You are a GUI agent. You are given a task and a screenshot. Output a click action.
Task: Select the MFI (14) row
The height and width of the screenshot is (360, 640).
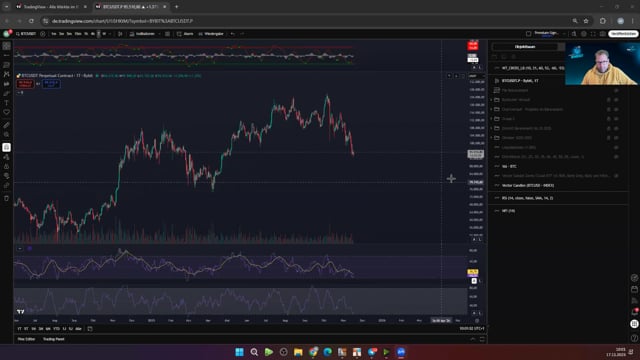point(558,211)
